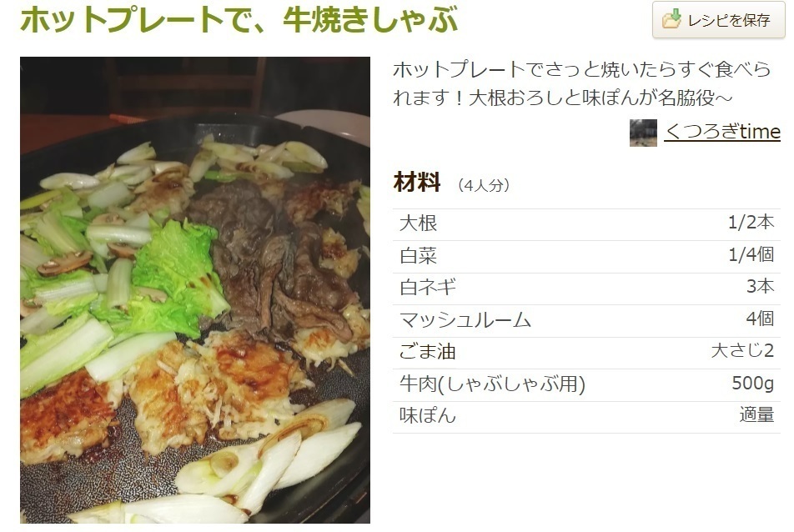Click the 材料 section heading

point(417,183)
